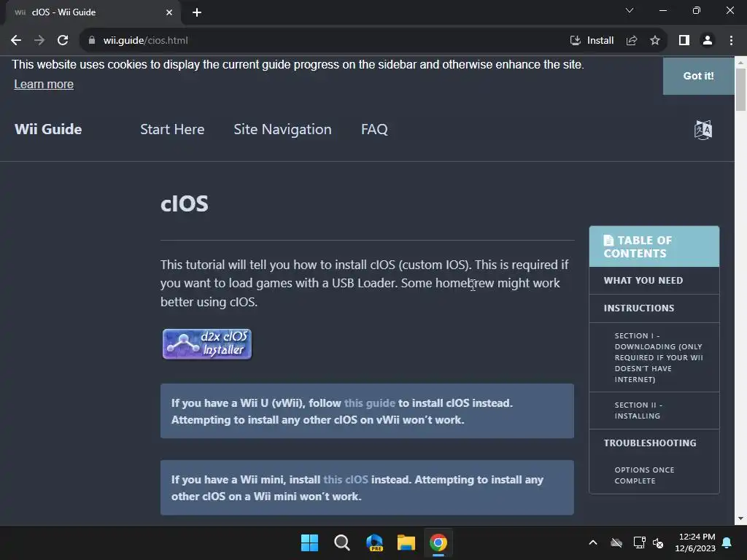Image resolution: width=747 pixels, height=560 pixels.
Task: Click the page scrollbar thumb
Action: tap(741, 90)
